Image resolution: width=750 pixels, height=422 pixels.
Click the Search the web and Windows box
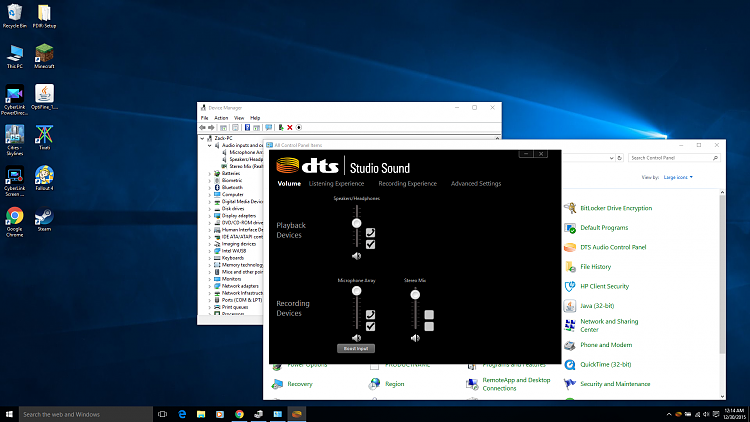point(86,414)
